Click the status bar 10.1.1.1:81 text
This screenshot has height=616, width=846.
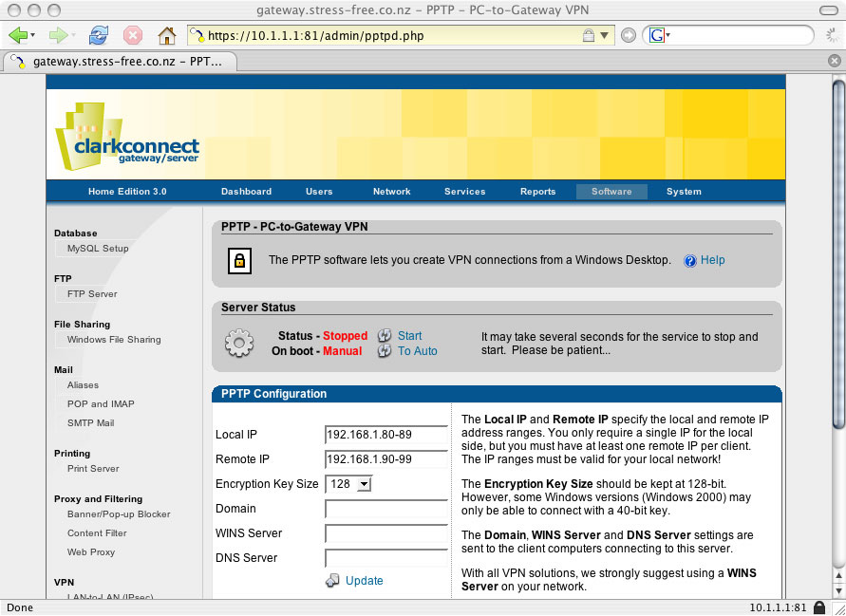pos(778,607)
